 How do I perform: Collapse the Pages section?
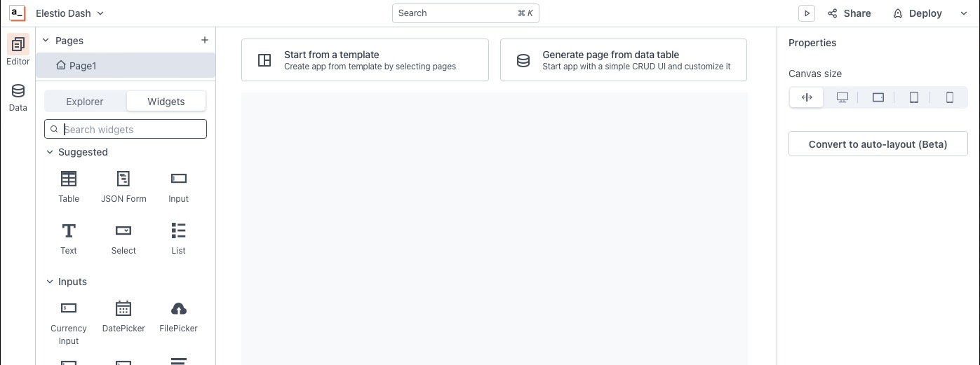[46, 41]
